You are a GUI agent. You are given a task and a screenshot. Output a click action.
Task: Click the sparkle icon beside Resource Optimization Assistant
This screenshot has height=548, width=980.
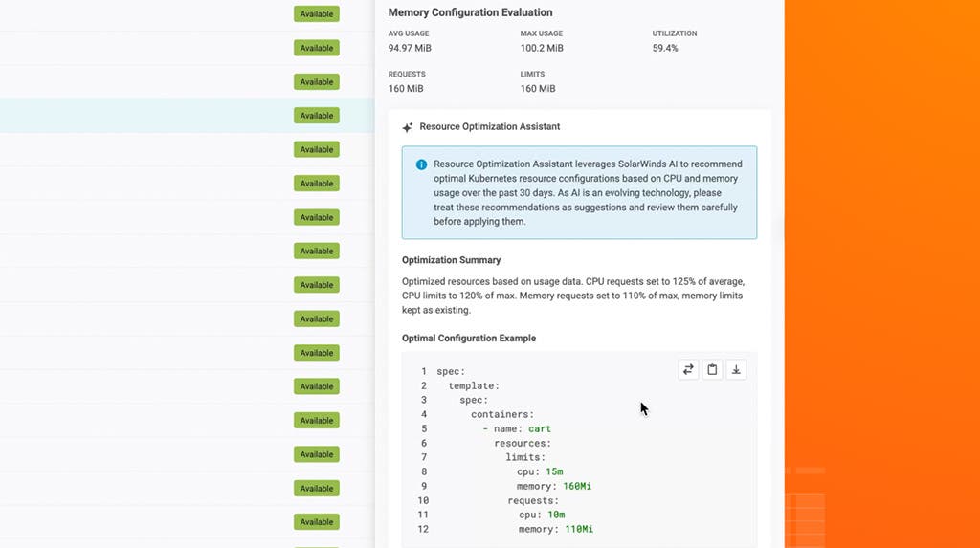pos(408,127)
